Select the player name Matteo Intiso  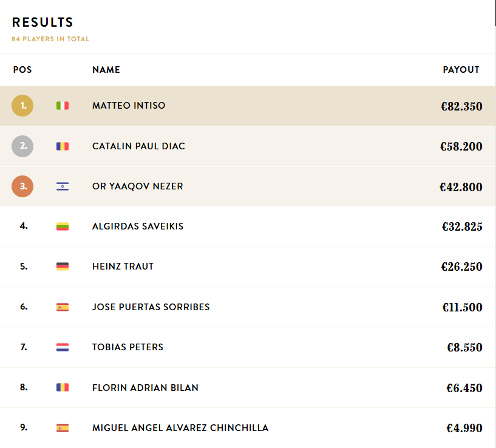point(129,106)
